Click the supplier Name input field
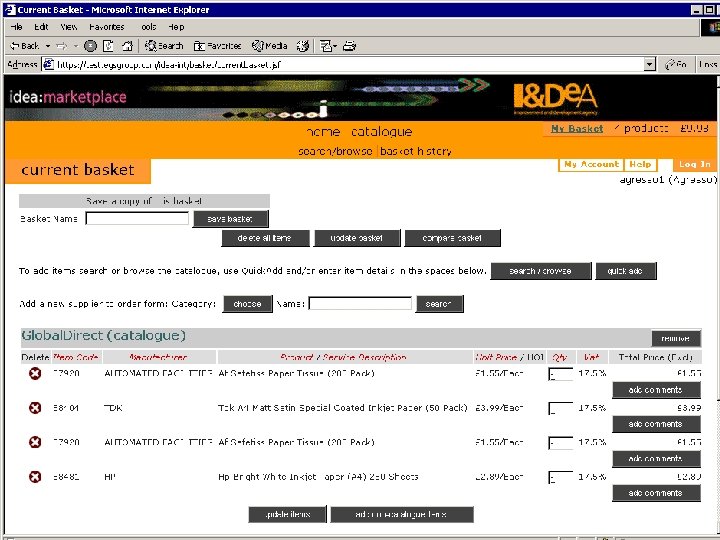The height and width of the screenshot is (540, 720). (x=360, y=304)
